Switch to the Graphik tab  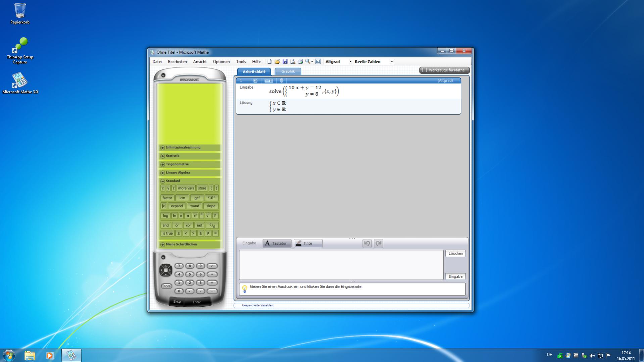[x=288, y=71]
